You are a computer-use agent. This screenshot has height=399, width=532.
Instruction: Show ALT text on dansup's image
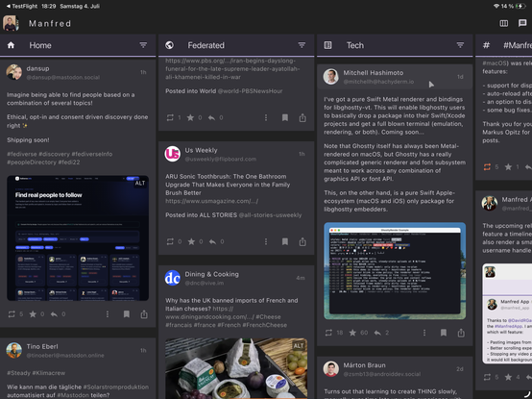point(140,184)
